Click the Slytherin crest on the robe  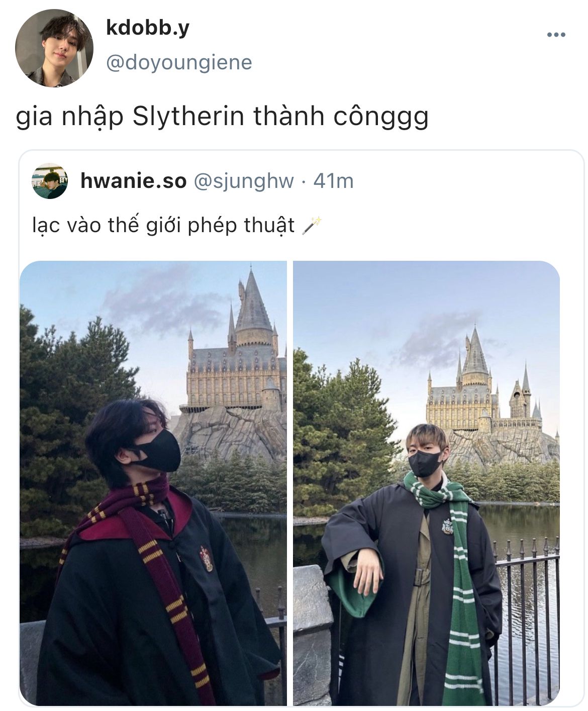(447, 527)
